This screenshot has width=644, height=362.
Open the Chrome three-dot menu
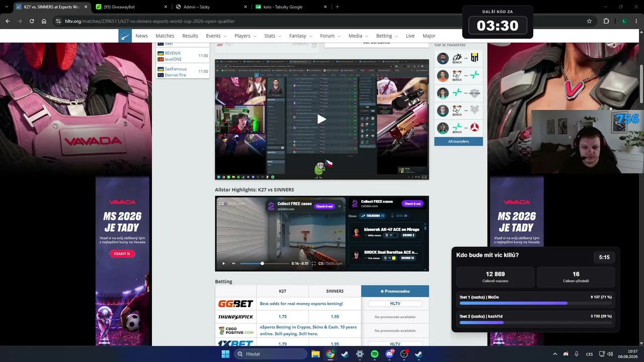(637, 21)
